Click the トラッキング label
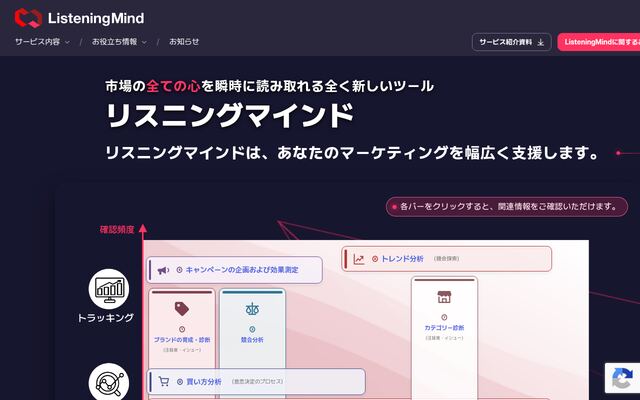Image resolution: width=640 pixels, height=400 pixels. [x=106, y=318]
